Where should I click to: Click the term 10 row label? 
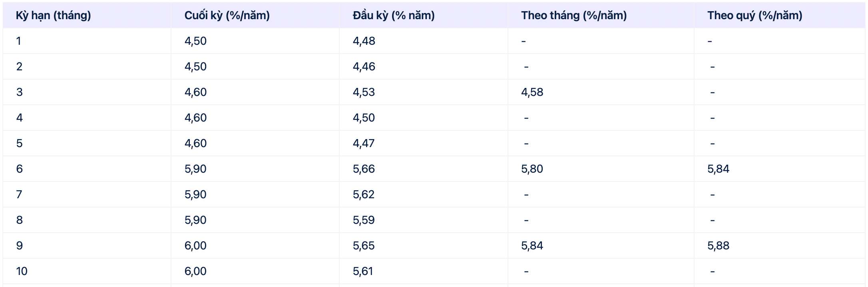coord(22,271)
